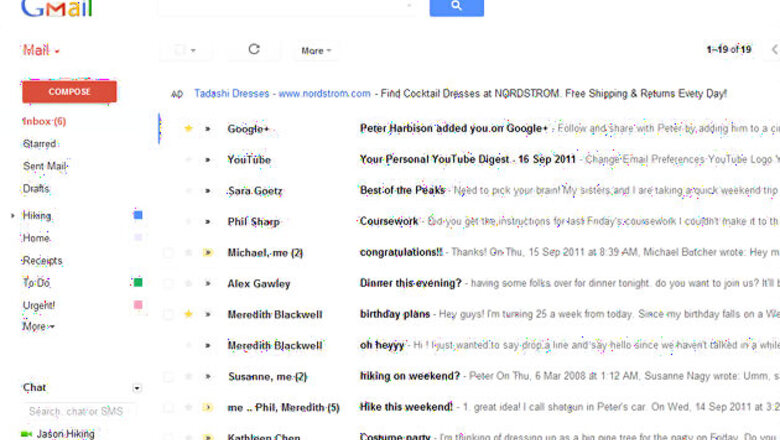
Task: Click the blue search button
Action: (x=456, y=7)
